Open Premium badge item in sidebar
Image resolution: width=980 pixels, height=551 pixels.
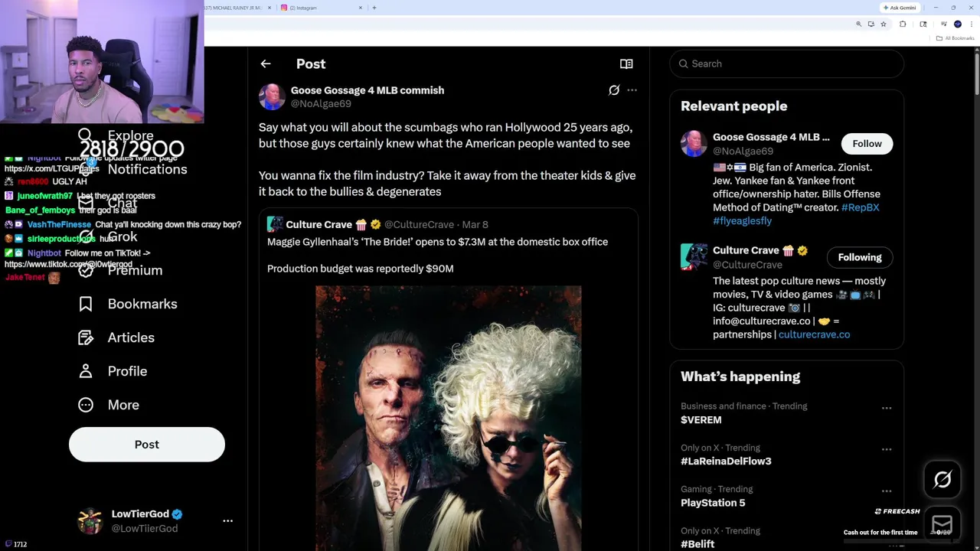tap(121, 270)
